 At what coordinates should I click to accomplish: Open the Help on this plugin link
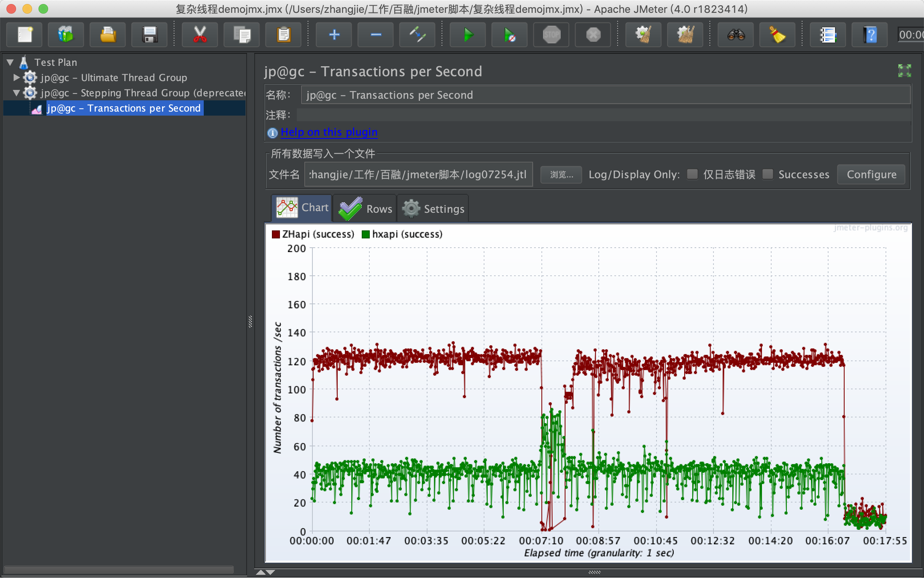329,132
